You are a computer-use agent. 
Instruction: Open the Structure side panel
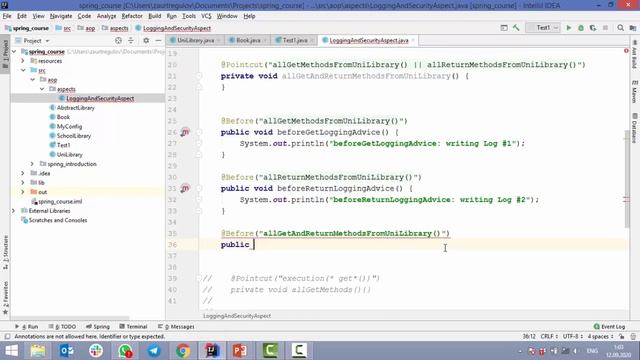(5, 252)
